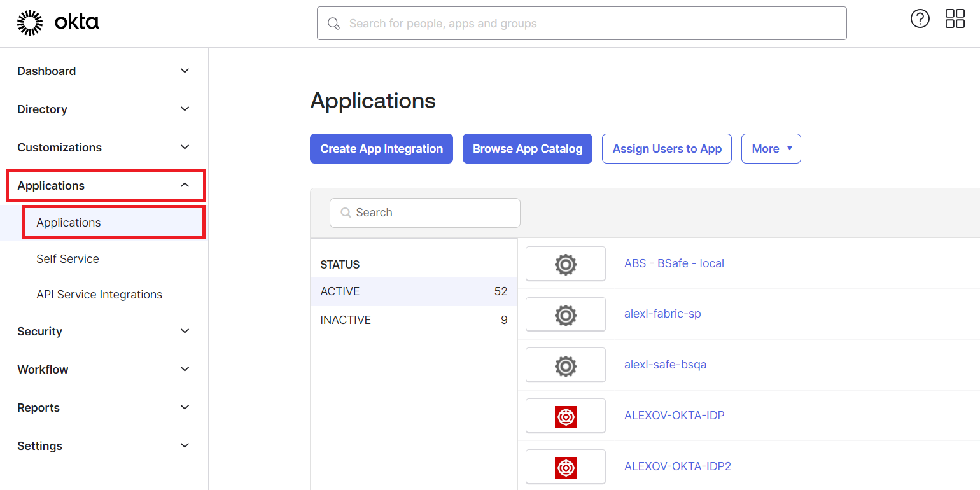Collapse the Applications section chevron
This screenshot has height=490, width=980.
point(184,185)
